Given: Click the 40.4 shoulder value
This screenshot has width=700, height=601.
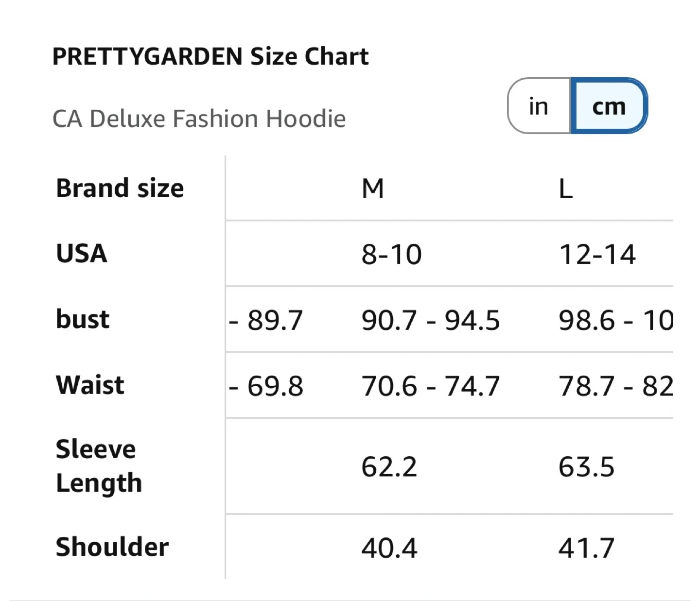Looking at the screenshot, I should click(x=389, y=548).
